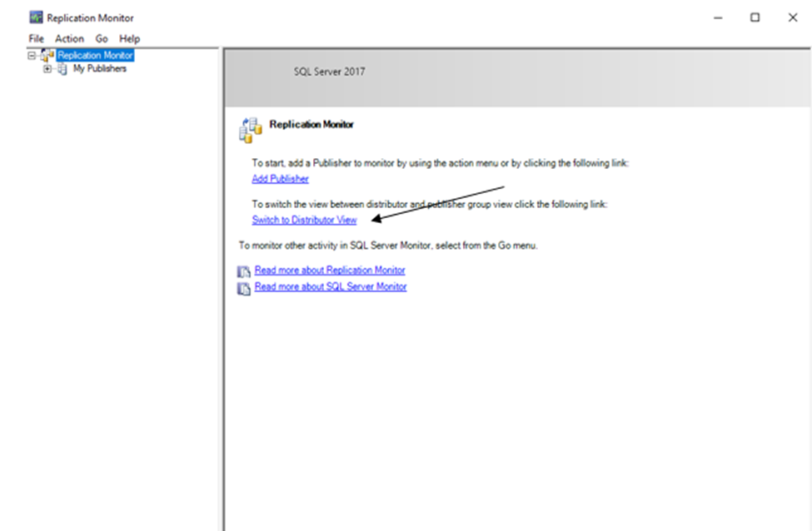Screen dimensions: 812x531
Task: Select the Replication Monitor tree item
Action: (x=95, y=56)
